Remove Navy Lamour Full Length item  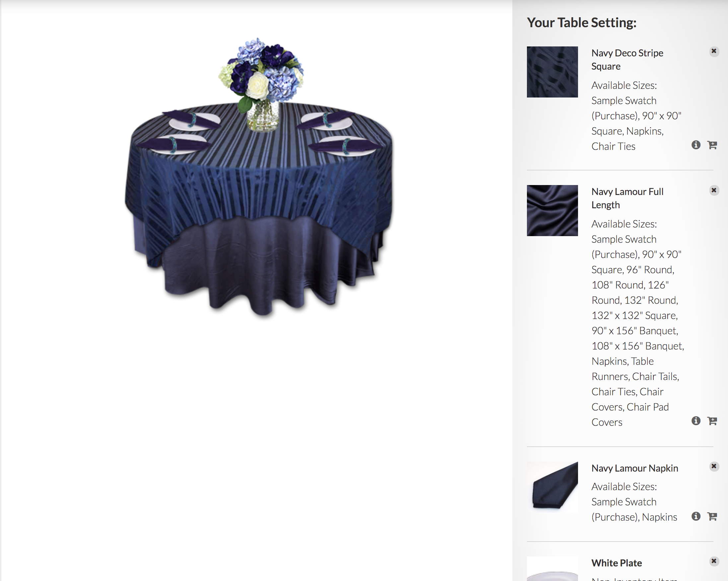pyautogui.click(x=714, y=190)
